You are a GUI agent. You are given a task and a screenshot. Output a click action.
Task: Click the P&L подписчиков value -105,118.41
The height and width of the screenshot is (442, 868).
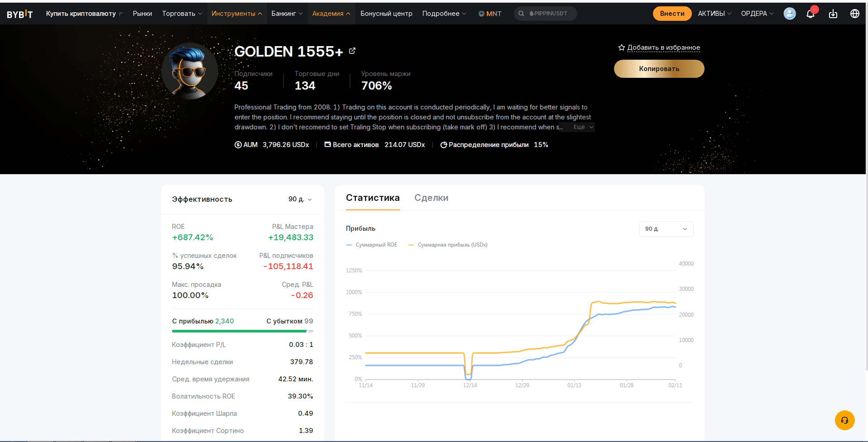point(288,266)
